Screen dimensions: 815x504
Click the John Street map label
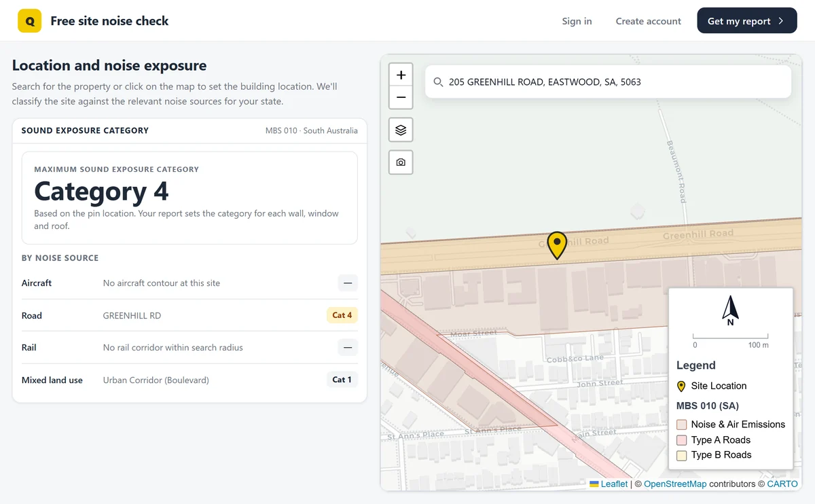pyautogui.click(x=600, y=384)
